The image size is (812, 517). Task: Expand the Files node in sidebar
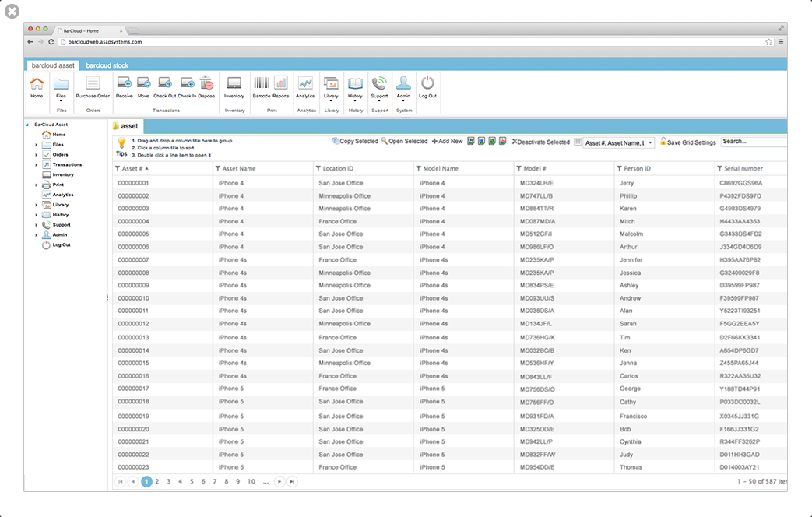point(37,145)
